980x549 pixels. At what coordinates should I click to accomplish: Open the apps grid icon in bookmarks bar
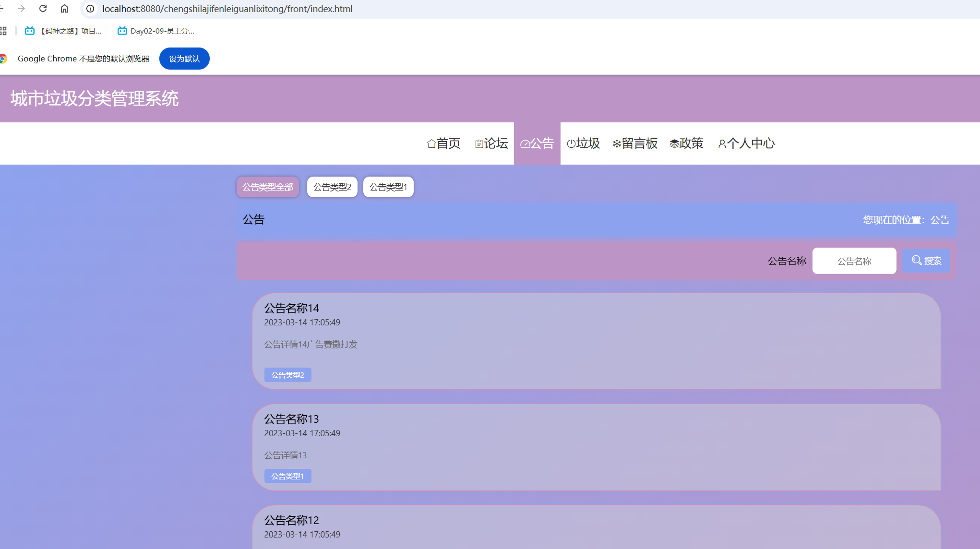(3, 31)
